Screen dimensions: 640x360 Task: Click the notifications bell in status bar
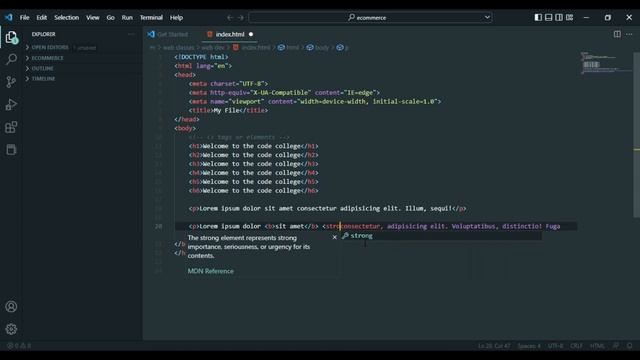click(630, 346)
